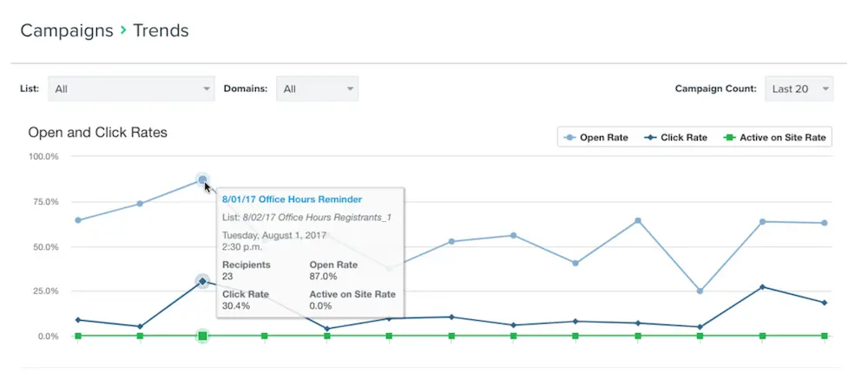Expand the Domains dropdown
Viewport: 868px width, 373px height.
coord(317,88)
